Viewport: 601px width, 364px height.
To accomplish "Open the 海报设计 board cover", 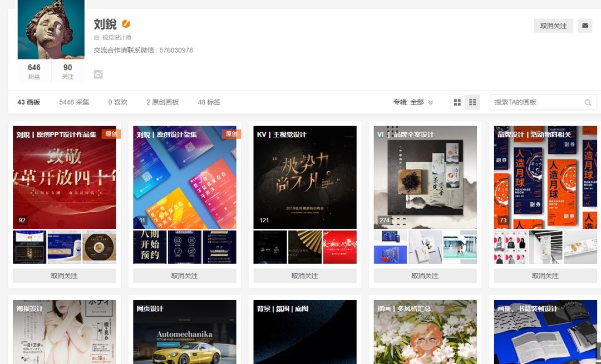I will 65,332.
